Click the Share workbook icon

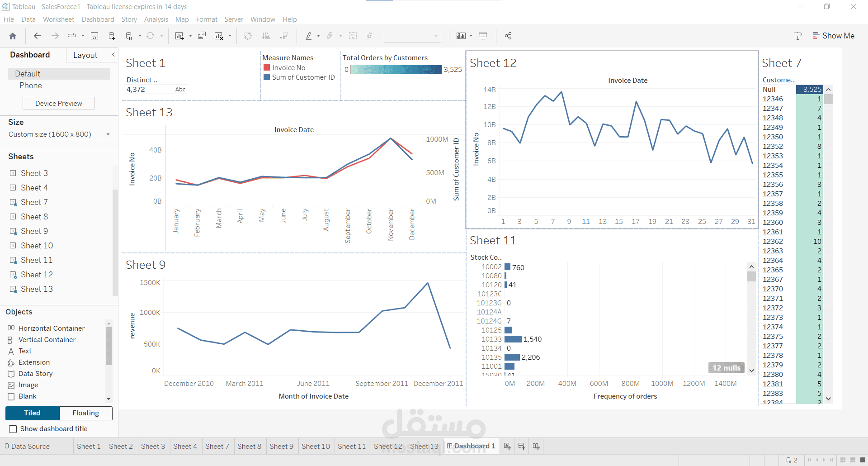(508, 36)
